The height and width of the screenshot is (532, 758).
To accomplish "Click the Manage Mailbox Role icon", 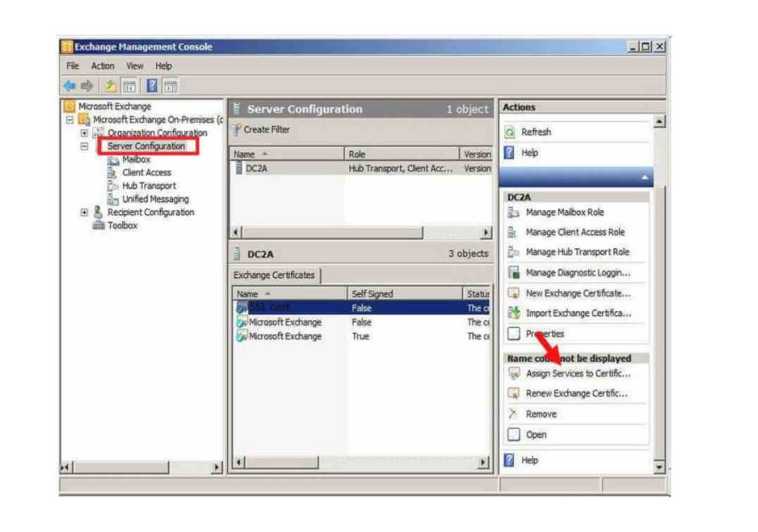I will point(514,212).
